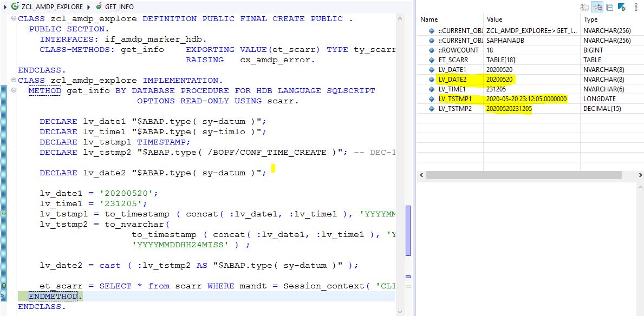Open the three-dot view menu of Variables panel
The height and width of the screenshot is (316, 644).
[x=636, y=7]
